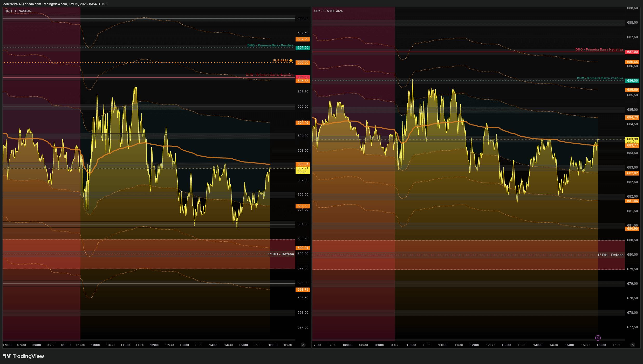Click the FLIP AREA label on QQQ chart

tap(281, 60)
